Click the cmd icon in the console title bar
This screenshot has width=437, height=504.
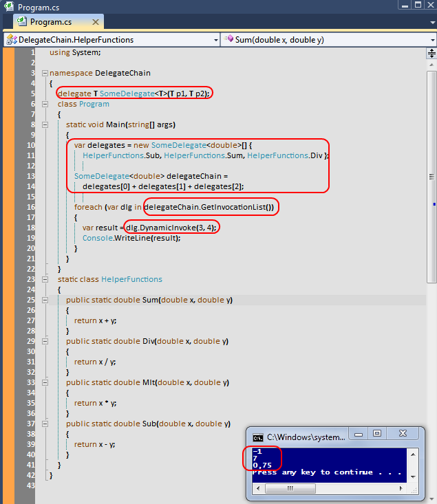click(x=258, y=437)
